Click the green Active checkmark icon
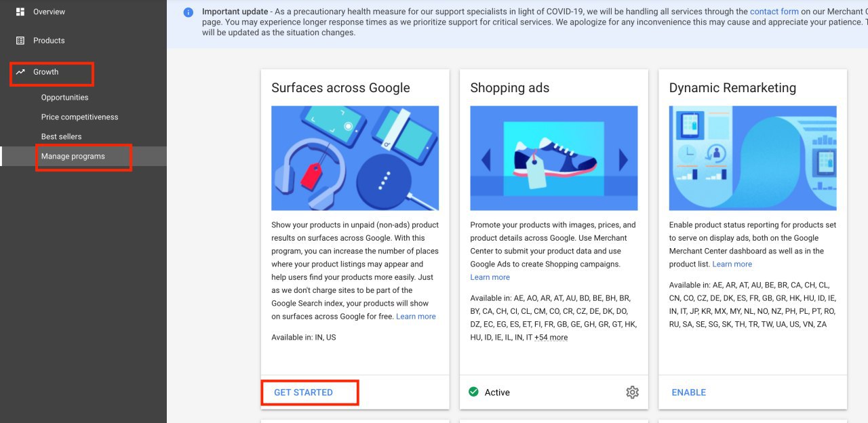868x423 pixels. (x=474, y=392)
